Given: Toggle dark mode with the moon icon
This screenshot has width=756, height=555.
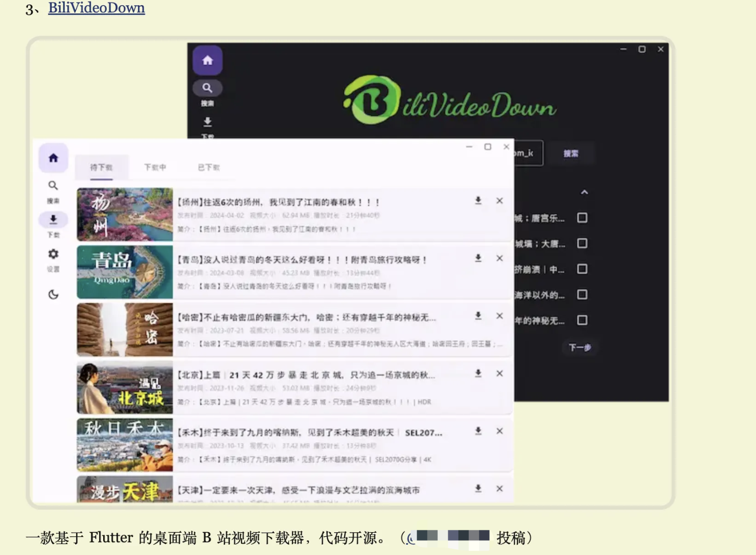Looking at the screenshot, I should click(x=53, y=295).
